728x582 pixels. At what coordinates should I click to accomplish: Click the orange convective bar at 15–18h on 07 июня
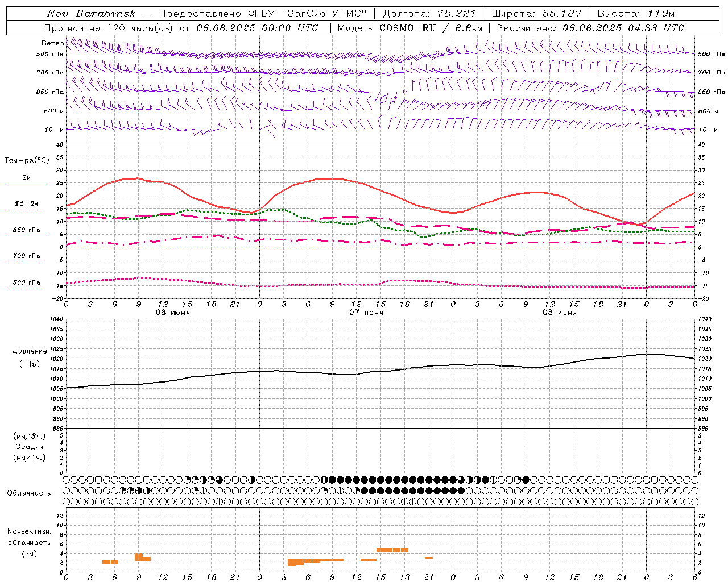click(392, 550)
